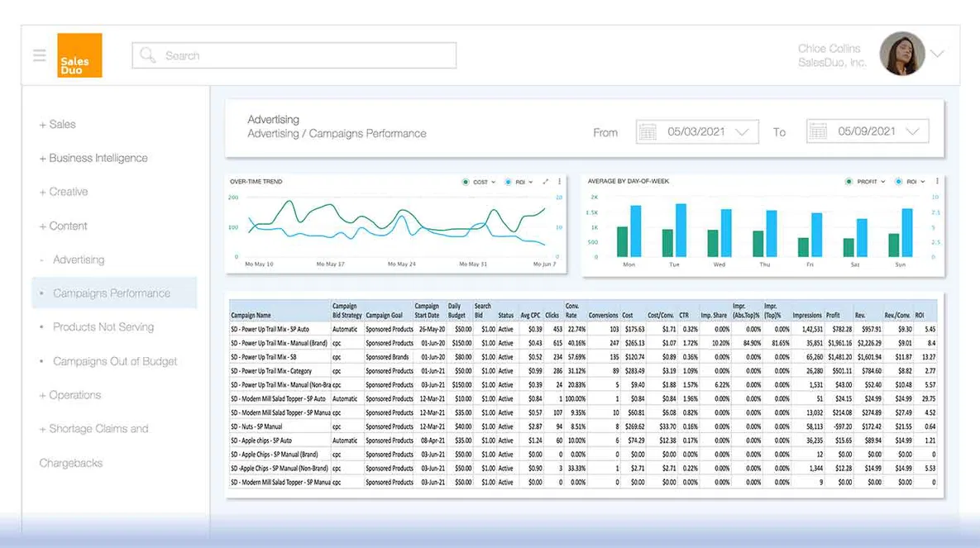Click the '-$97.20' profit cell
The height and width of the screenshot is (548, 980).
pos(843,426)
